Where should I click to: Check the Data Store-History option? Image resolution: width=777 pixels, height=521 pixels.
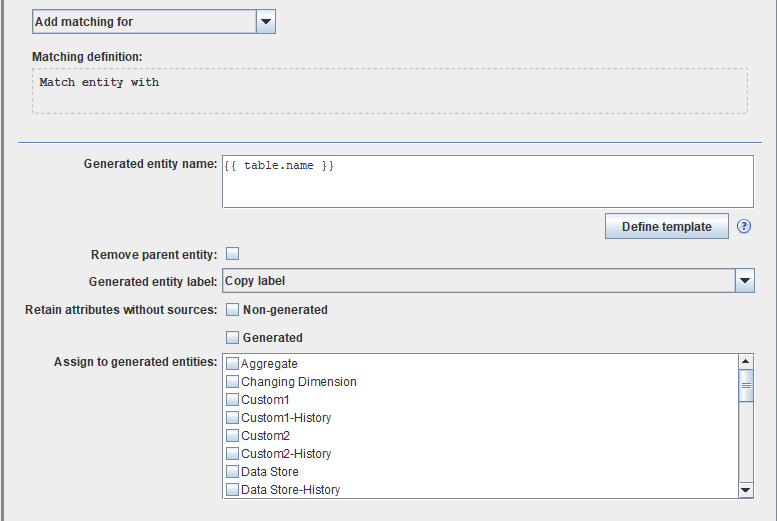[x=232, y=490]
